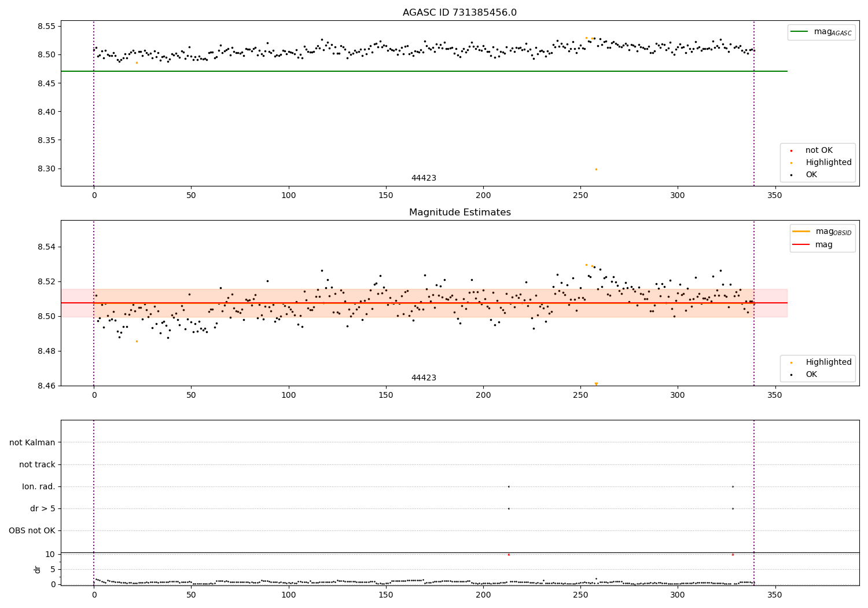The width and height of the screenshot is (868, 608).
Task: Click the orange line sample beside mag OBSID
Action: [x=802, y=232]
